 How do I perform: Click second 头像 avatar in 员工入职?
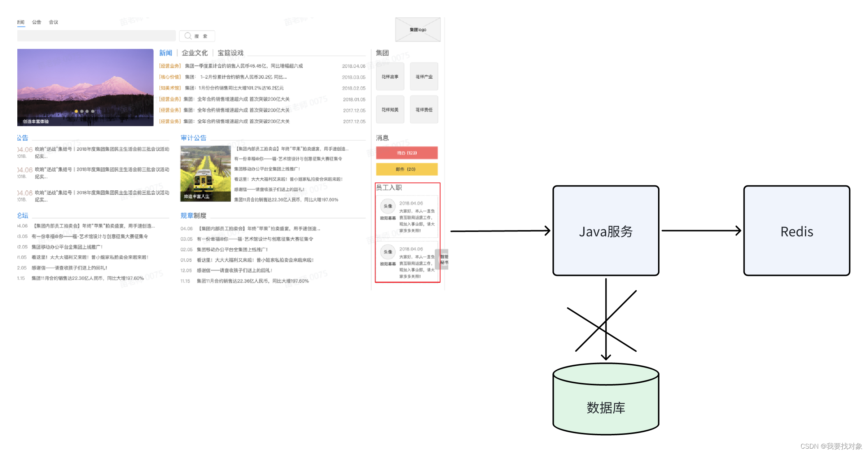pyautogui.click(x=388, y=252)
